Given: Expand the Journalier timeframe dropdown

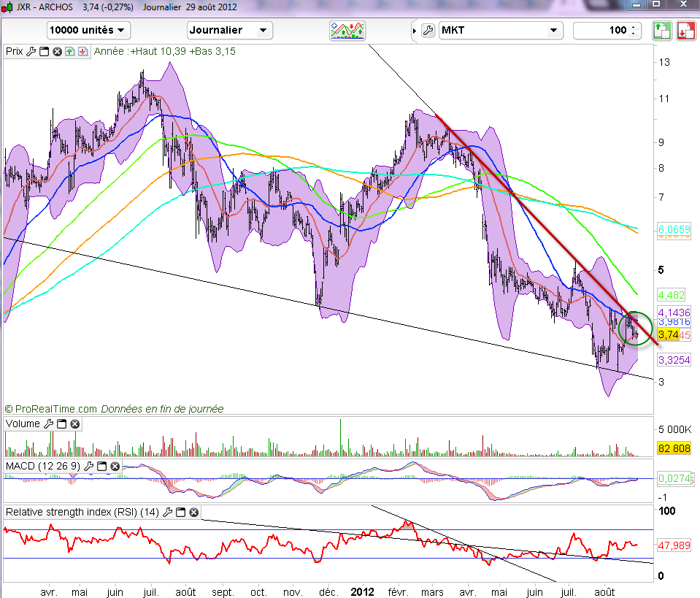Looking at the screenshot, I should [x=230, y=31].
